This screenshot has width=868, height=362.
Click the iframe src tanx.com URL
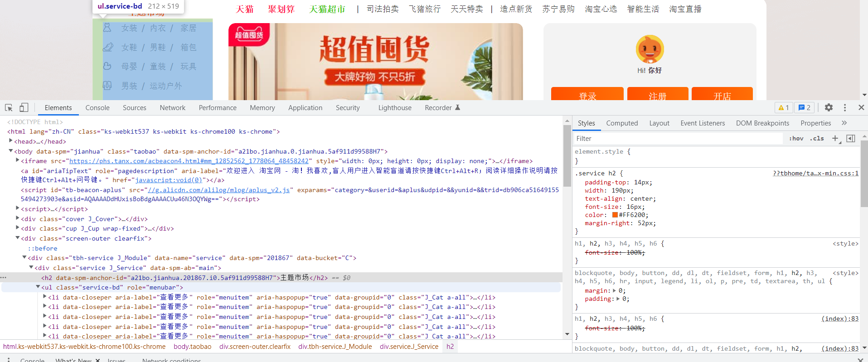pos(189,161)
